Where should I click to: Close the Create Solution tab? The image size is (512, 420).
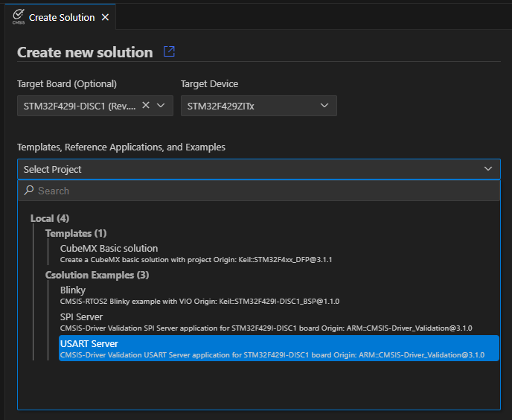point(105,17)
